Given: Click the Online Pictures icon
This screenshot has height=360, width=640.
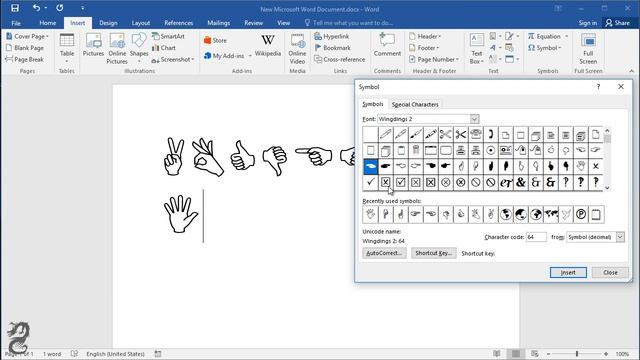Looking at the screenshot, I should pos(117,49).
